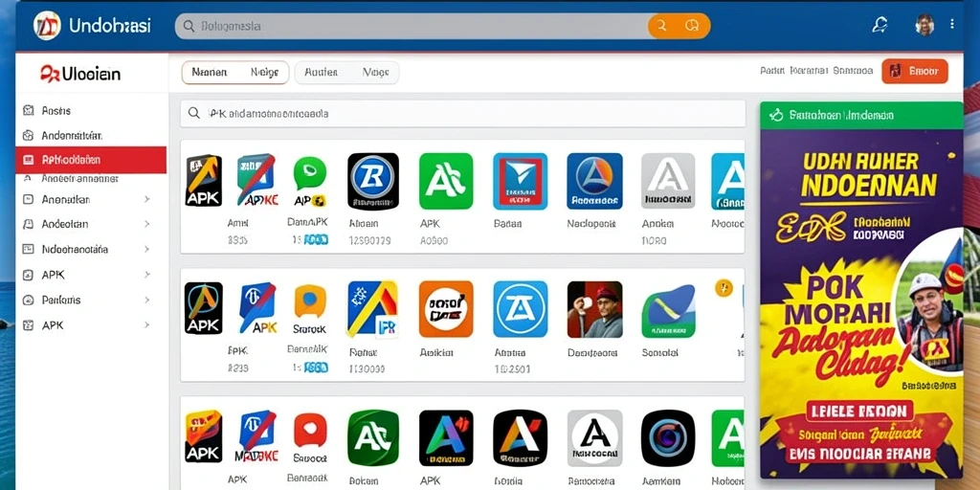The image size is (980, 490).
Task: Click the orange search button in header
Action: [x=679, y=26]
